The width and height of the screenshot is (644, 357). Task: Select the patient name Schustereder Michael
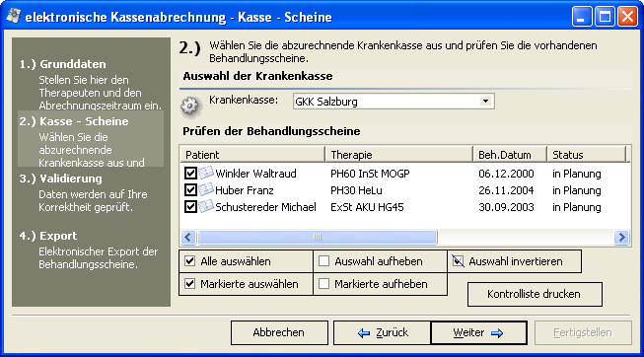265,207
